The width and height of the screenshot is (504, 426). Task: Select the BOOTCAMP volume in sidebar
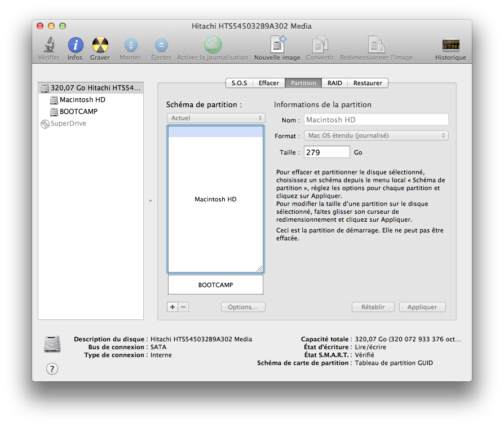(x=78, y=112)
